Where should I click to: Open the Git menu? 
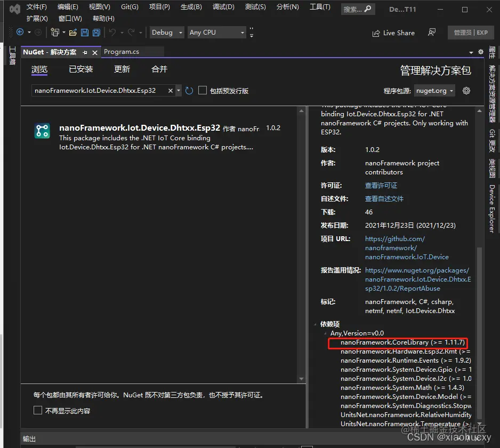pyautogui.click(x=130, y=7)
